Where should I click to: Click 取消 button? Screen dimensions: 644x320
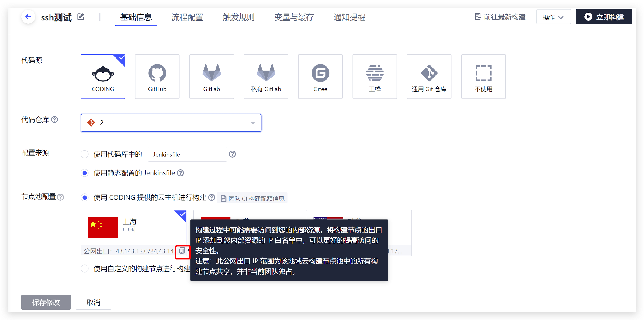[x=94, y=302]
